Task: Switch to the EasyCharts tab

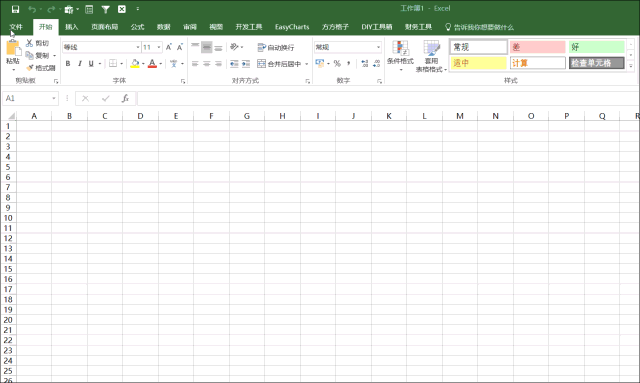Action: (292, 27)
